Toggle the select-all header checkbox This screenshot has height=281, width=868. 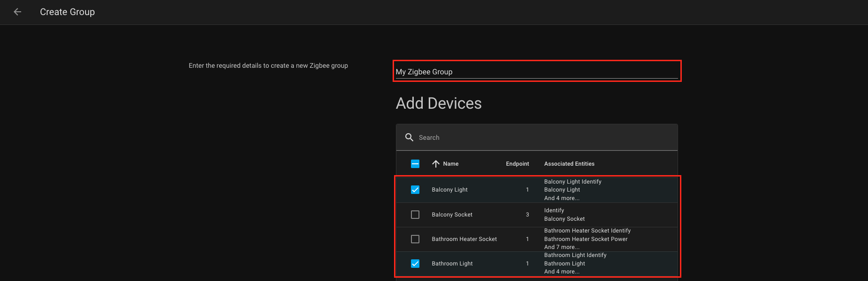click(415, 164)
